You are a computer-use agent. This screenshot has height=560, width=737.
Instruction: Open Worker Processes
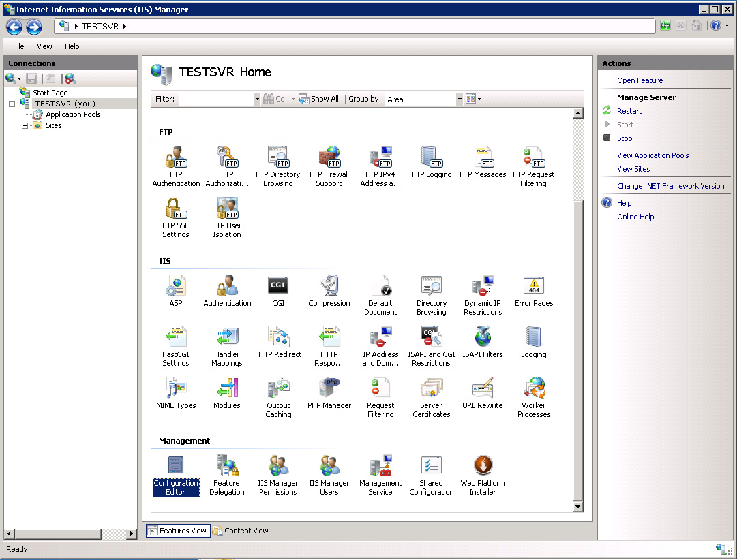(x=533, y=397)
